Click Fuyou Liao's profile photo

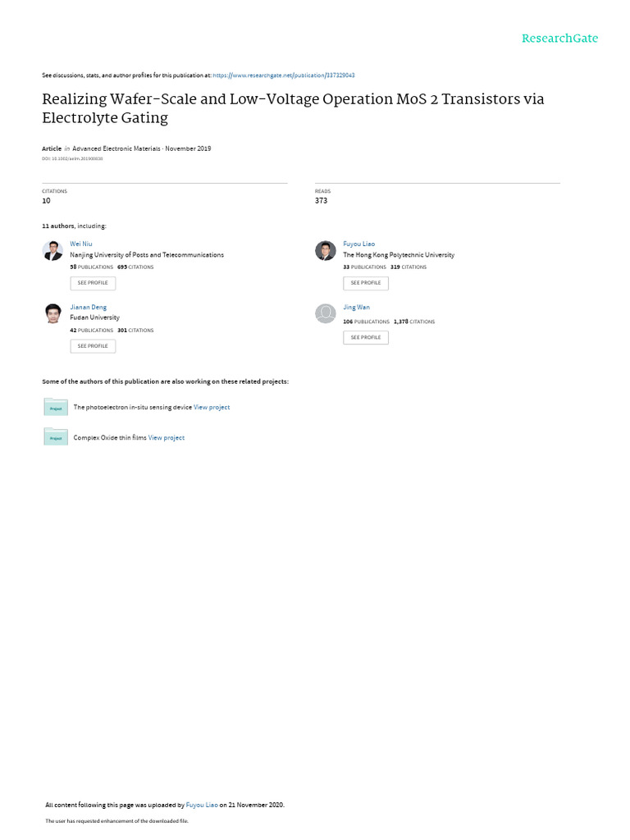(x=326, y=251)
